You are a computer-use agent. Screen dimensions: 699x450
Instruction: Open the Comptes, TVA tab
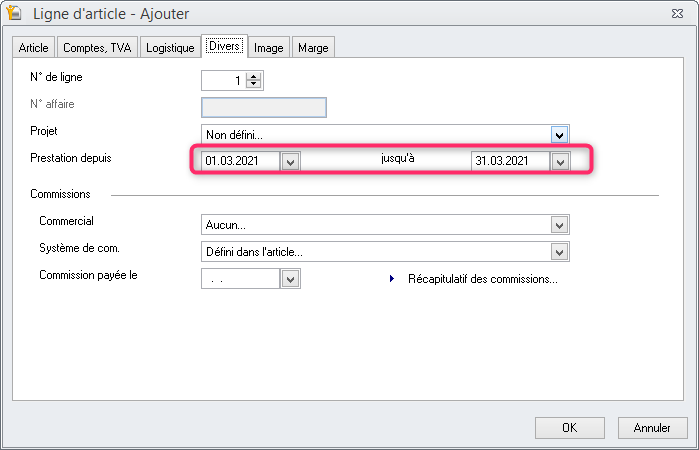point(97,47)
